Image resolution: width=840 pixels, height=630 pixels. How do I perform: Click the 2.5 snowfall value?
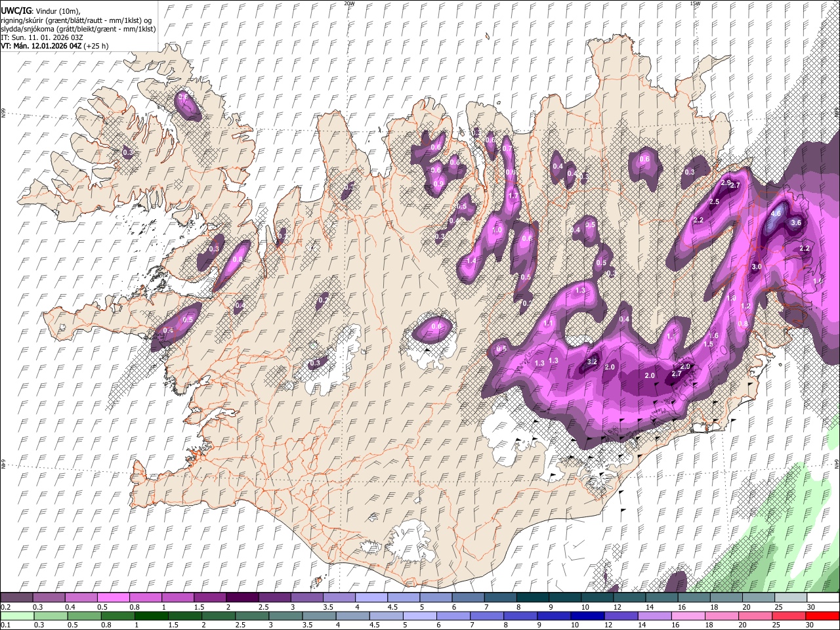pyautogui.click(x=714, y=201)
